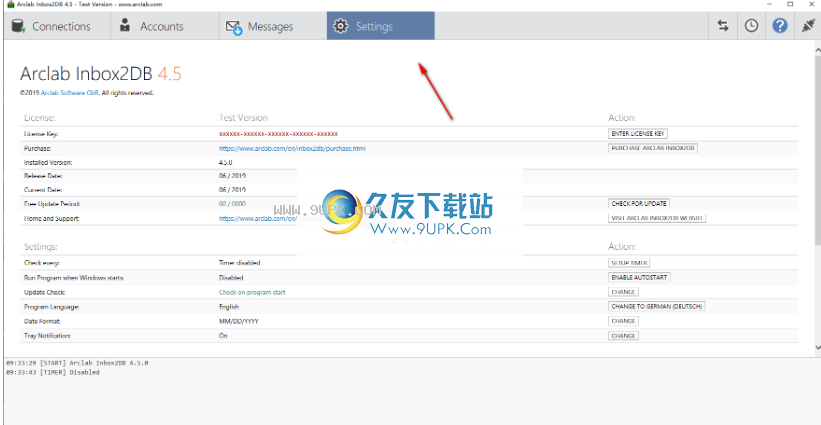Screen dimensions: 821x425
Task: Open the Arclab Software GbR link
Action: pos(70,93)
